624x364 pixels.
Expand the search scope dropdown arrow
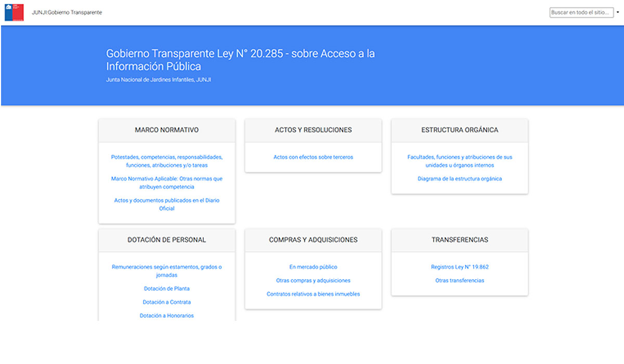(618, 12)
